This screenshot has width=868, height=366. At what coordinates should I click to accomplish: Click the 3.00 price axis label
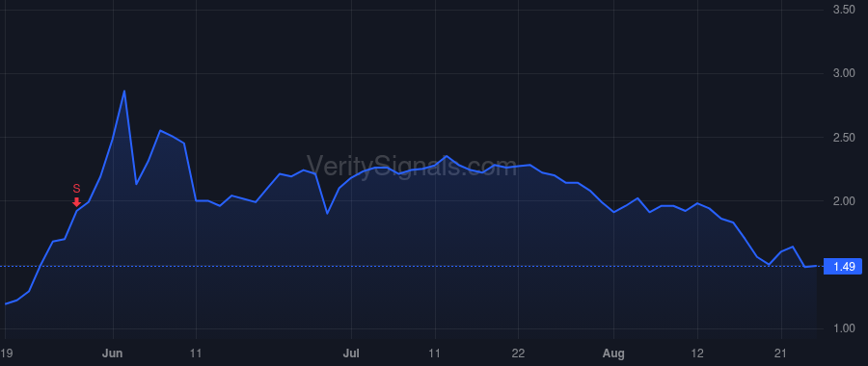(844, 73)
